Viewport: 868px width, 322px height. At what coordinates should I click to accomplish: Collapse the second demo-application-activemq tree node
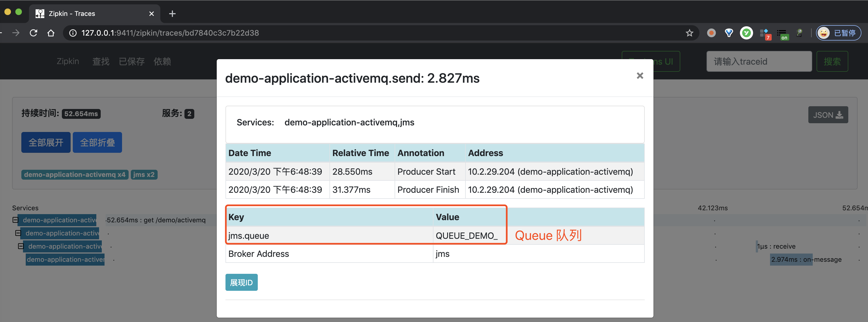pos(18,233)
